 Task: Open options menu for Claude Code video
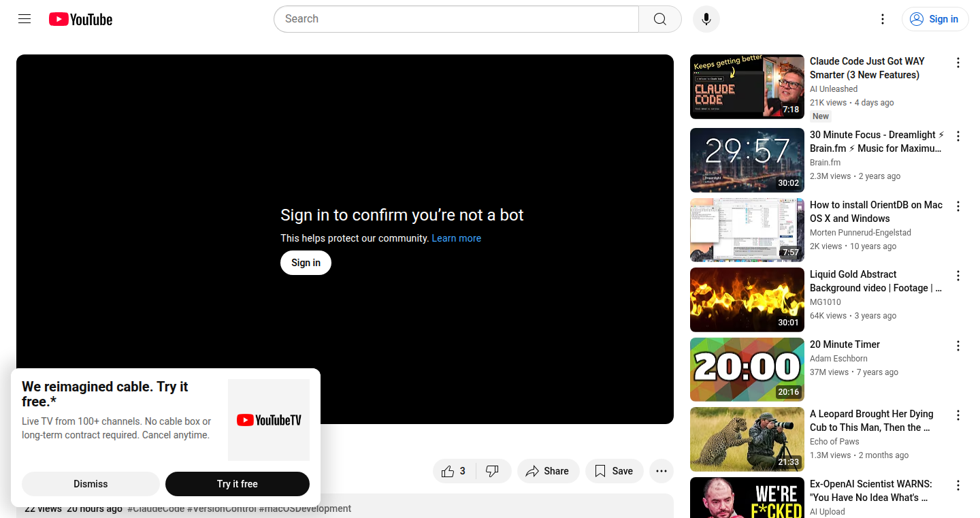coord(958,63)
